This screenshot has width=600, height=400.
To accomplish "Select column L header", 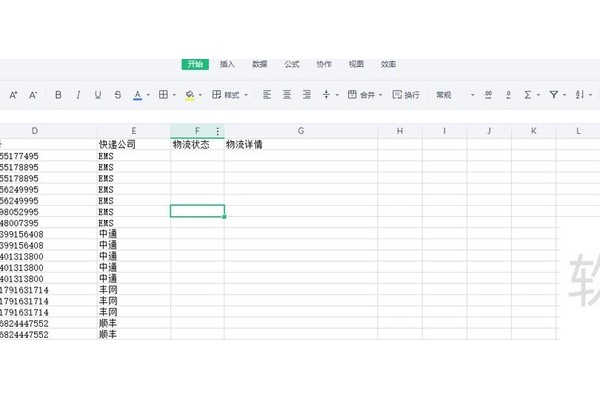I will (578, 131).
